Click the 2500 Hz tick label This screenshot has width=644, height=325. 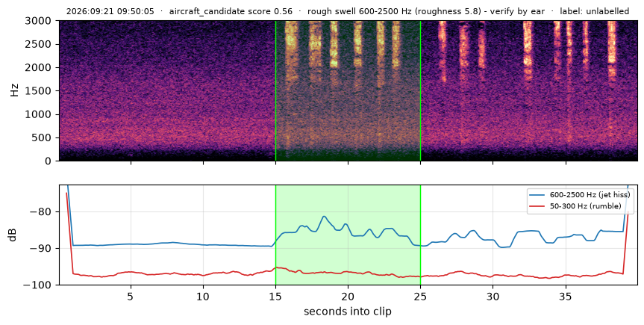(40, 44)
